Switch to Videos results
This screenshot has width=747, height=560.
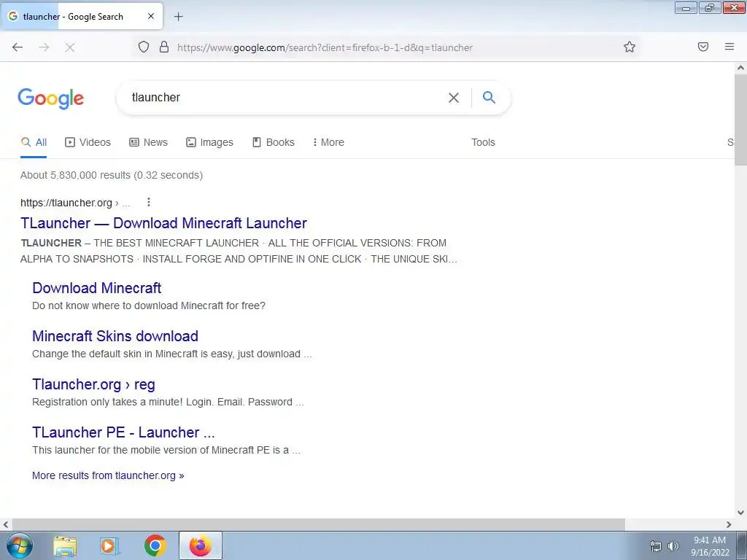[x=88, y=142]
